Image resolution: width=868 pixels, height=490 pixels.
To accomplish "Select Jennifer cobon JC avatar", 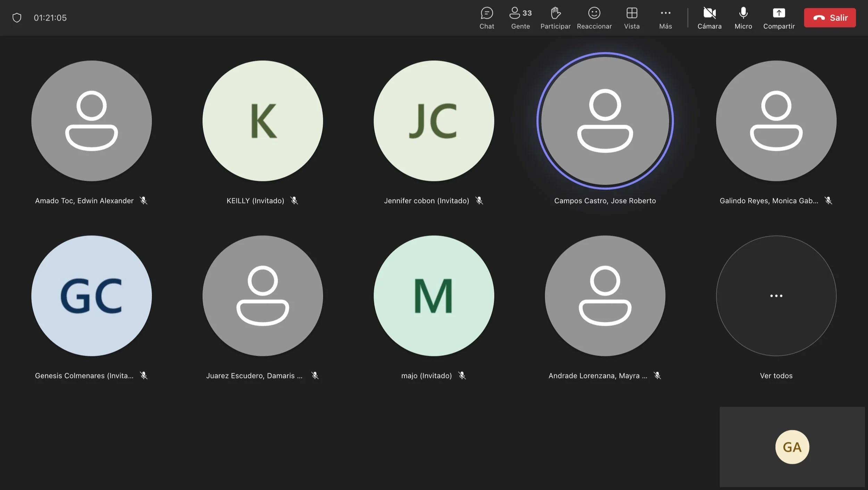I will tap(434, 121).
